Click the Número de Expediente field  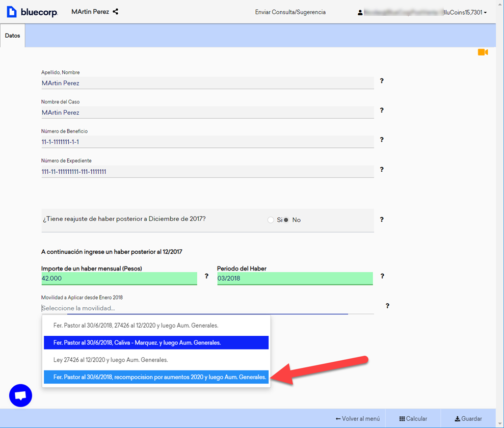207,172
